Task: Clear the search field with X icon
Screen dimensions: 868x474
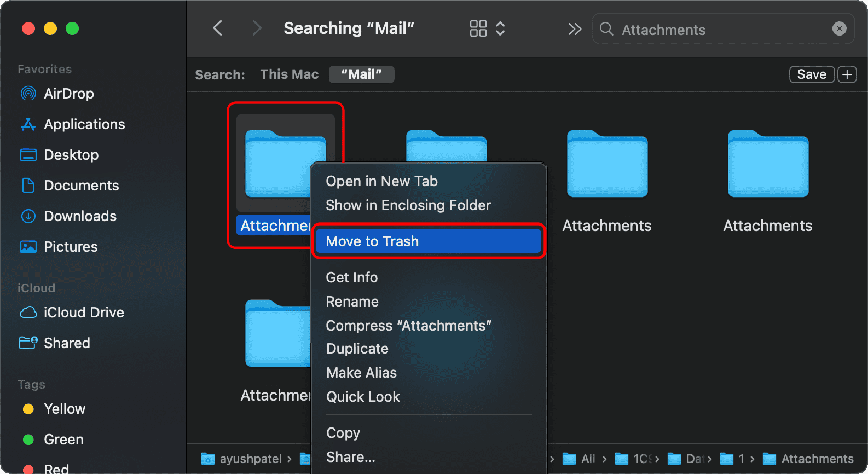Action: (x=839, y=28)
